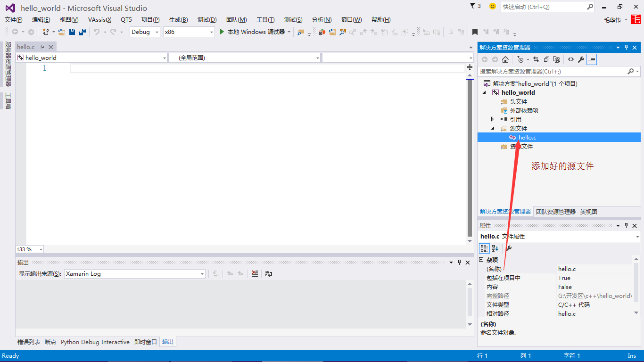Click the Save icon in toolbar

[72, 32]
